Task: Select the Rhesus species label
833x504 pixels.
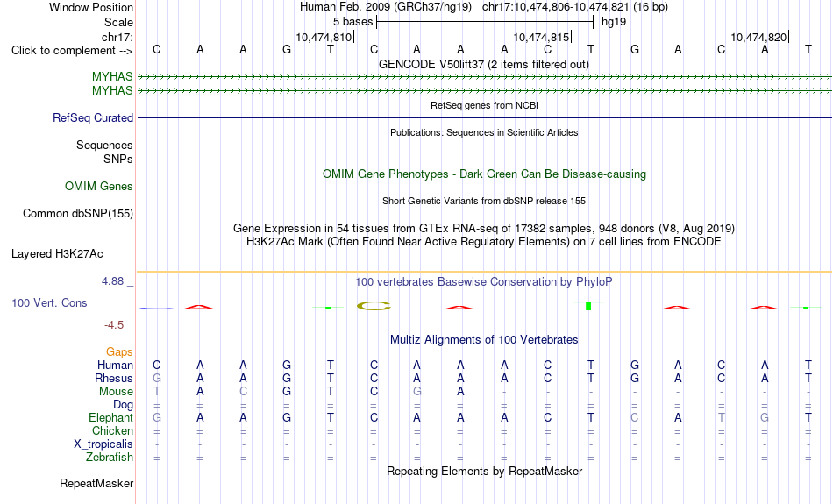Action: click(x=113, y=378)
